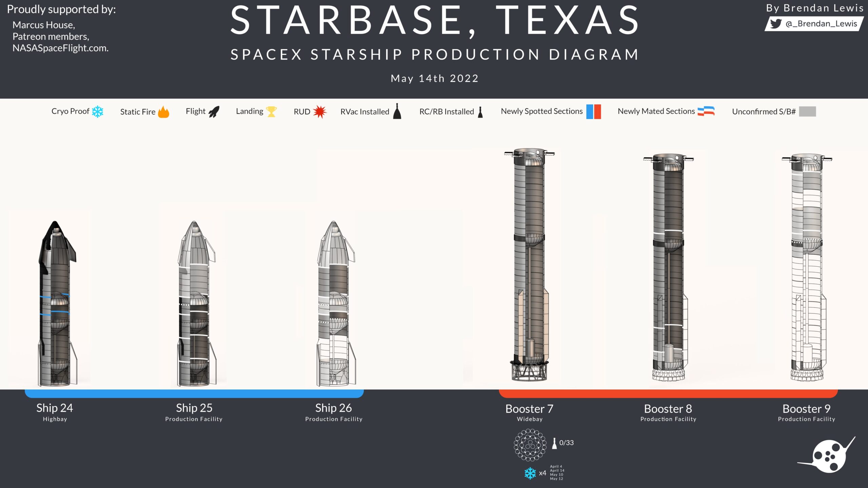
Task: Click the NASASpaceFlight.com supporter text
Action: coord(60,48)
